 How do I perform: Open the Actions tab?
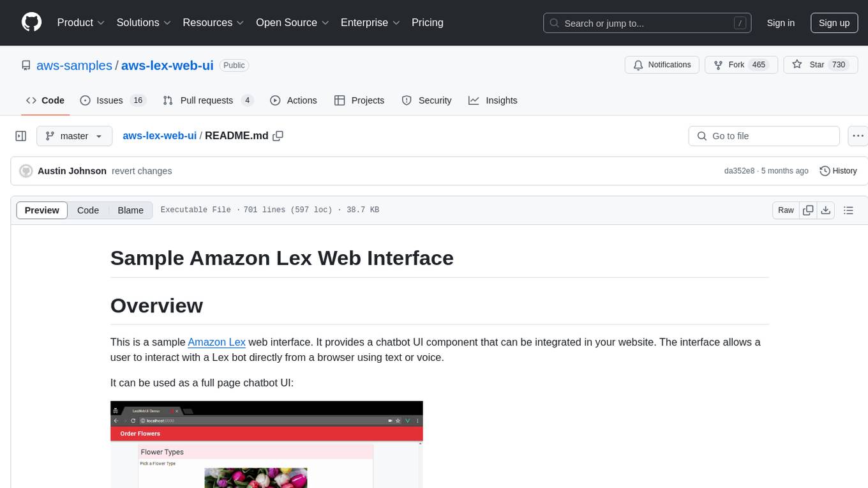point(294,100)
